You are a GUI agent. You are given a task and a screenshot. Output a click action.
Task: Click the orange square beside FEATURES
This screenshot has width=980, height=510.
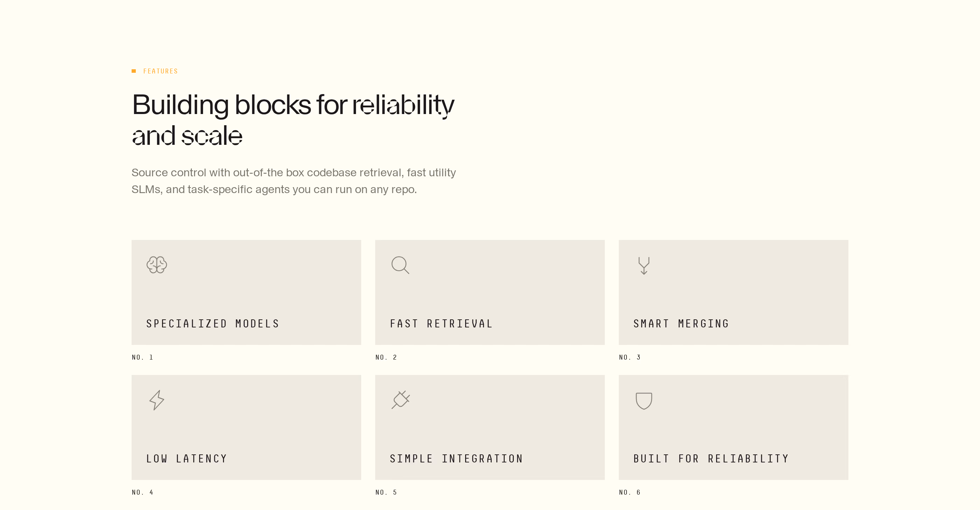coord(134,71)
